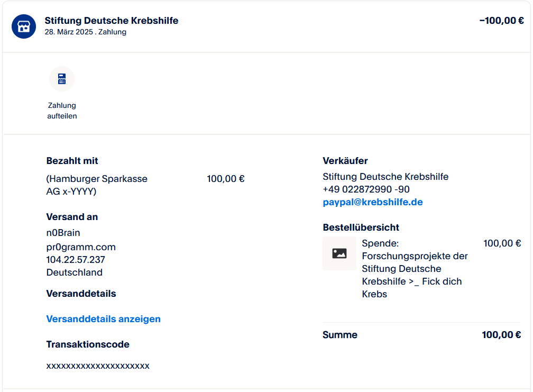Click the Hamburger Sparkasse AG payment source
Image resolution: width=533 pixels, height=392 pixels.
pyautogui.click(x=97, y=185)
